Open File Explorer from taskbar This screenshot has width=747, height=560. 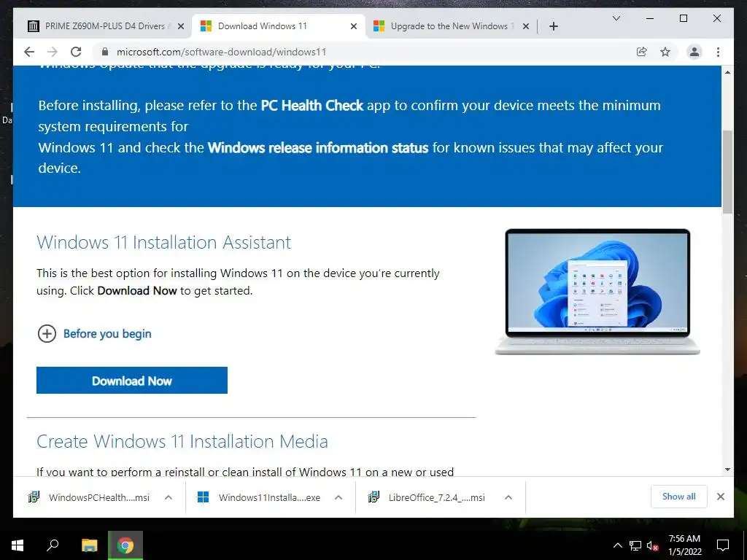point(90,545)
